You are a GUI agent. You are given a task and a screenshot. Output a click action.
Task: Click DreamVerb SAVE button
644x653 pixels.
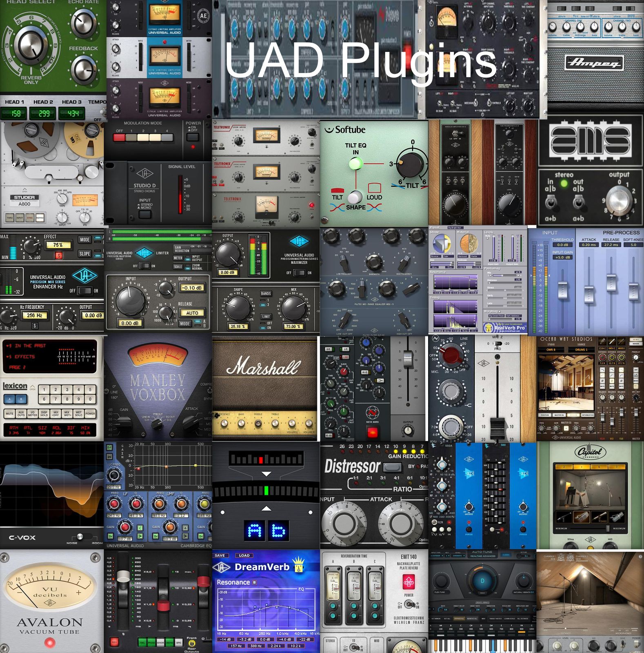click(x=220, y=555)
